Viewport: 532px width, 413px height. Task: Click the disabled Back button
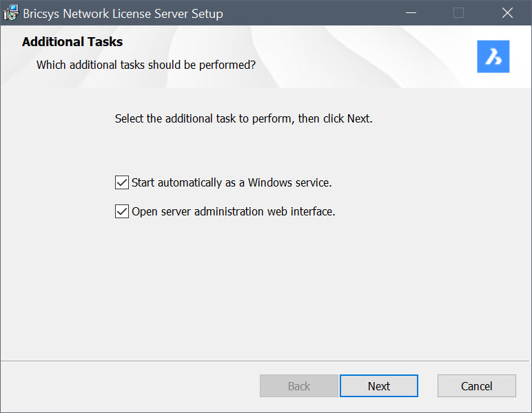point(298,386)
